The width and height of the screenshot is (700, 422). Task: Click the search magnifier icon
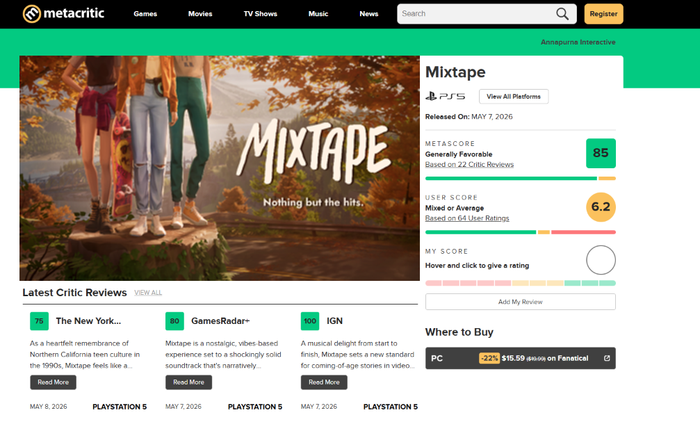[562, 14]
